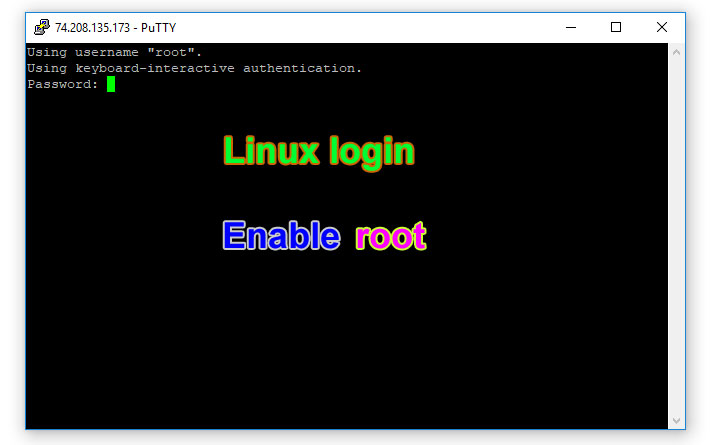Click the line 'Using username "root".'
710x445 pixels.
114,53
